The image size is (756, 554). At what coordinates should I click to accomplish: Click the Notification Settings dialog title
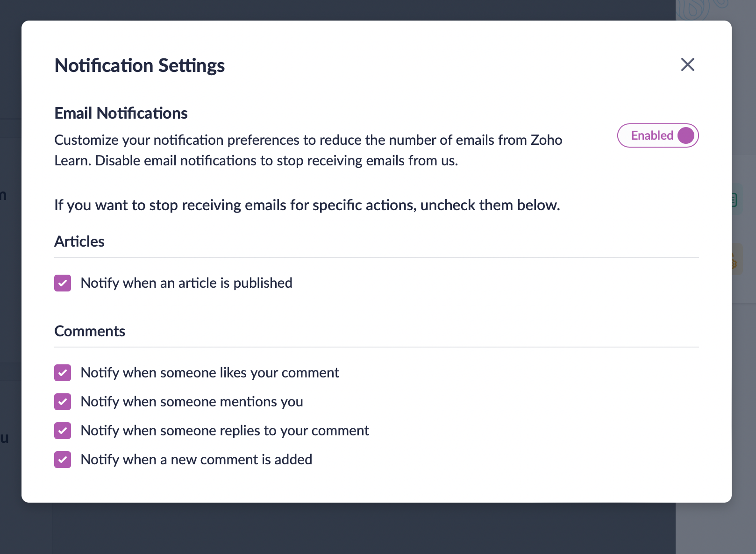[x=140, y=65]
